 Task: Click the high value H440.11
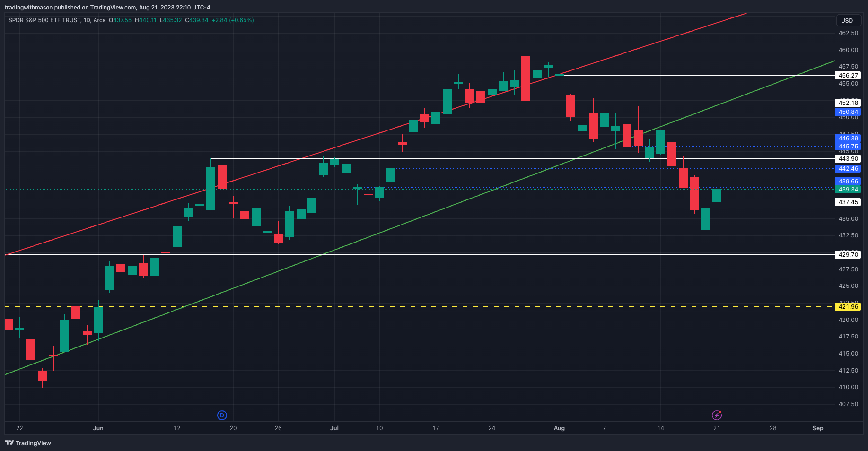146,20
